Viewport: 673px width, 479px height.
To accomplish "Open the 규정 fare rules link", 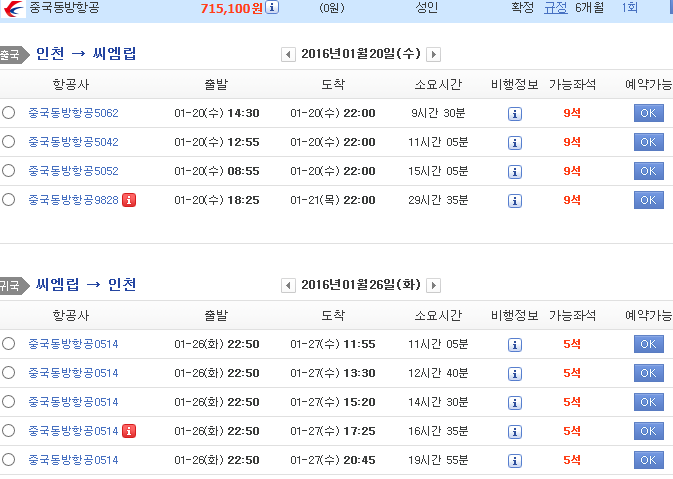I will [555, 8].
